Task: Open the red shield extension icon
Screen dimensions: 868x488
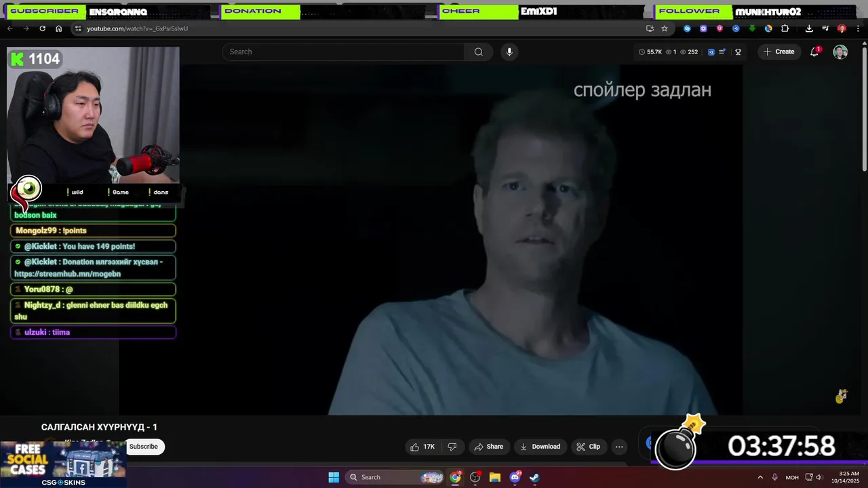Action: click(719, 28)
